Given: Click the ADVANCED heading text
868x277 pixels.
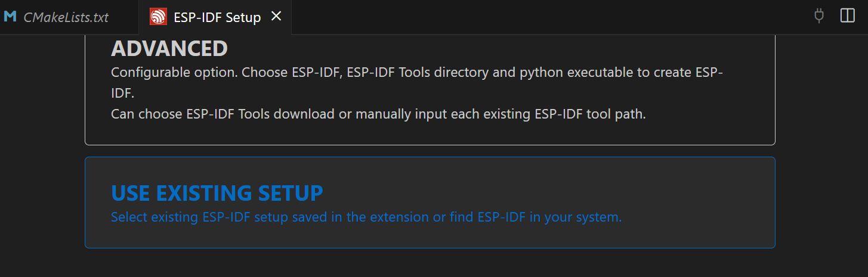Looking at the screenshot, I should point(169,49).
